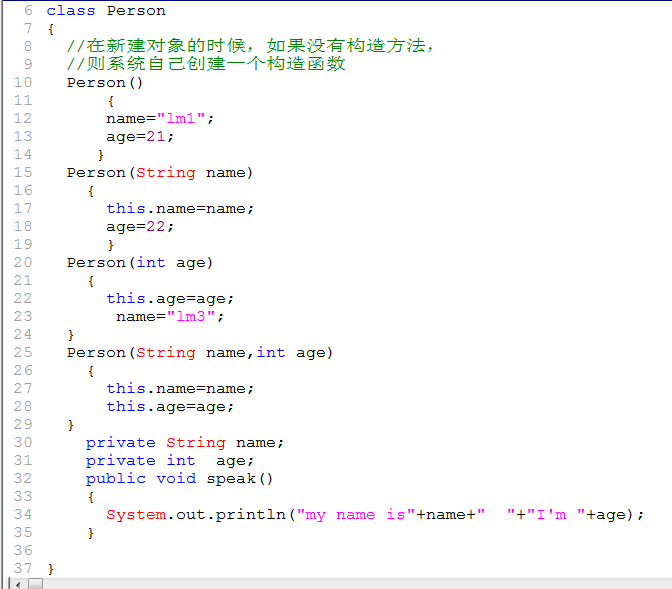Click 'this.age=age;' on line 28
This screenshot has width=672, height=589.
pos(170,407)
